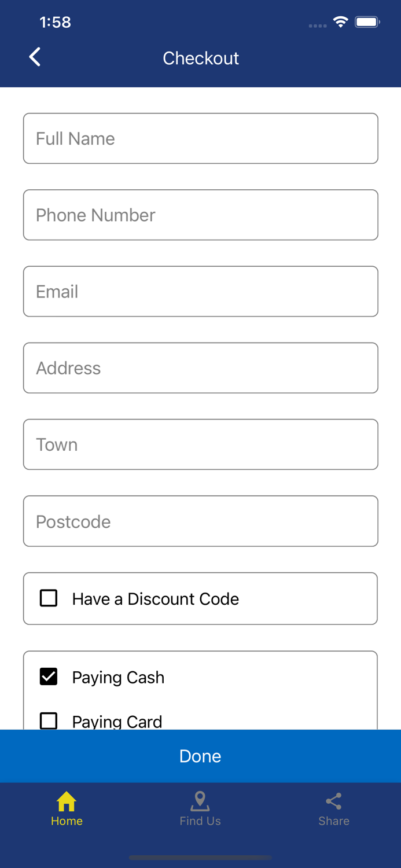Switch to the Find Us tab label

click(200, 821)
